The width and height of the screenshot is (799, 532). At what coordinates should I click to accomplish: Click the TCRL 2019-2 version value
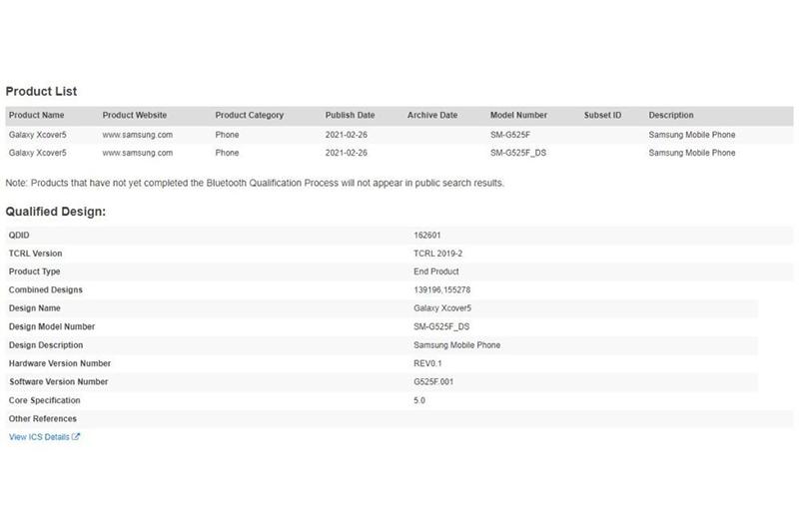438,254
